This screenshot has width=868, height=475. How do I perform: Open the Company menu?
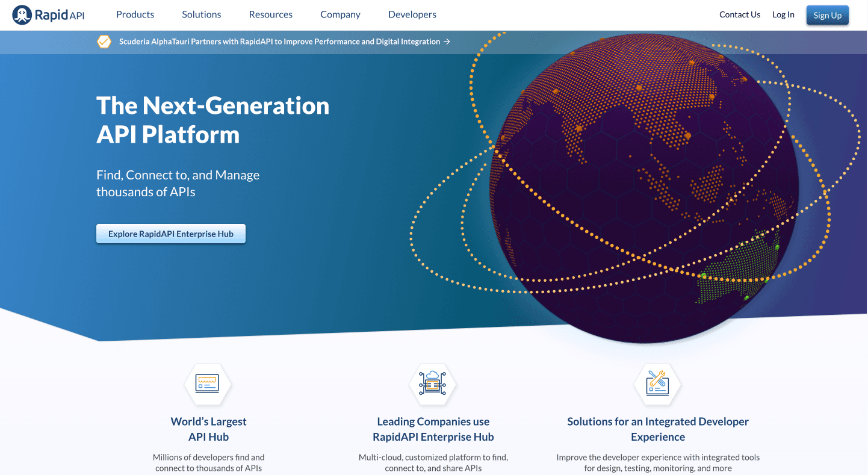tap(340, 14)
